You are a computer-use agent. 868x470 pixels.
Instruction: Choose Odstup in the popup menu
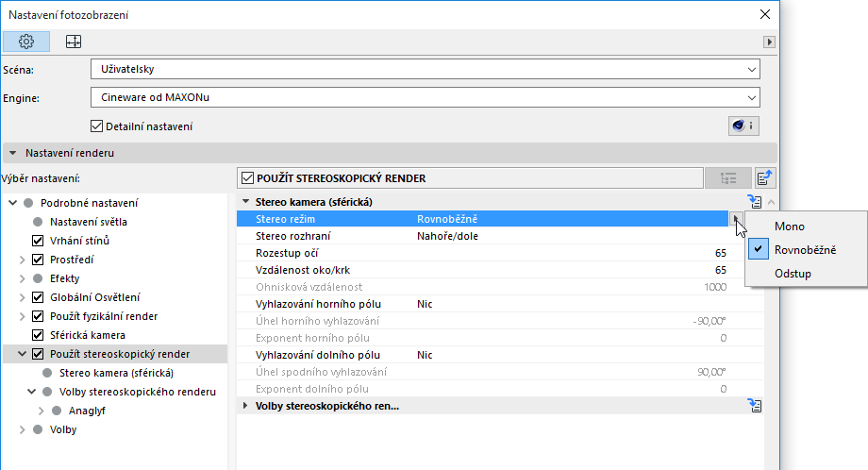793,274
